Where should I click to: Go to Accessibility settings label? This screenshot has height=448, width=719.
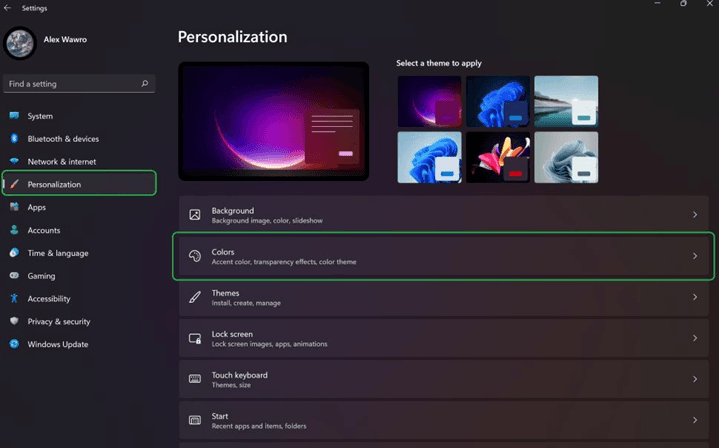point(49,299)
